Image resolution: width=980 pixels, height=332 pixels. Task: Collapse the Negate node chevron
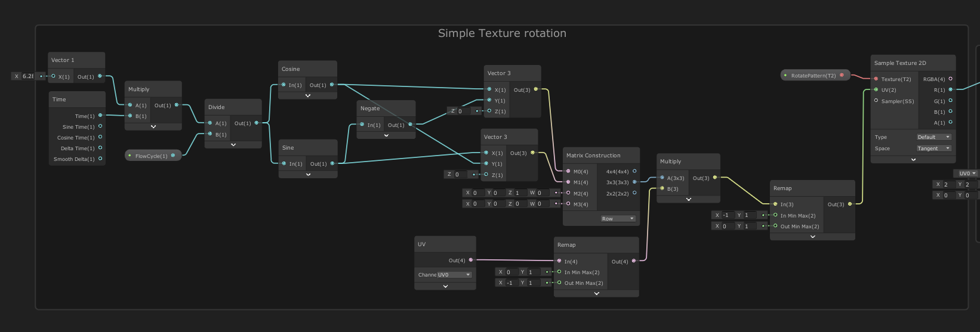point(386,135)
